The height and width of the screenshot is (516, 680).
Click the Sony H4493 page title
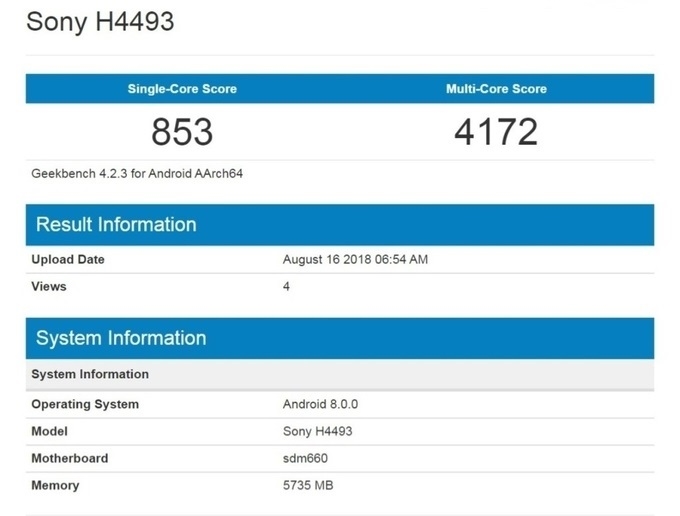pos(100,21)
